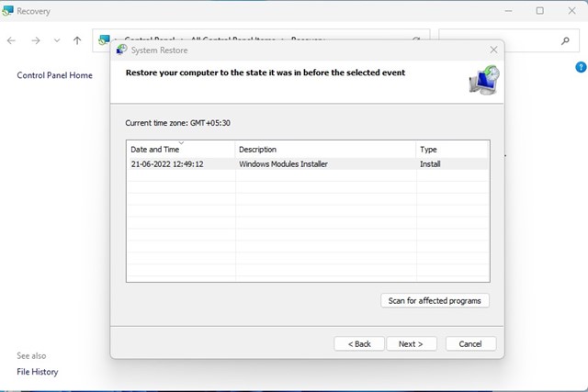
Task: Go to the previous step with Back
Action: 359,343
